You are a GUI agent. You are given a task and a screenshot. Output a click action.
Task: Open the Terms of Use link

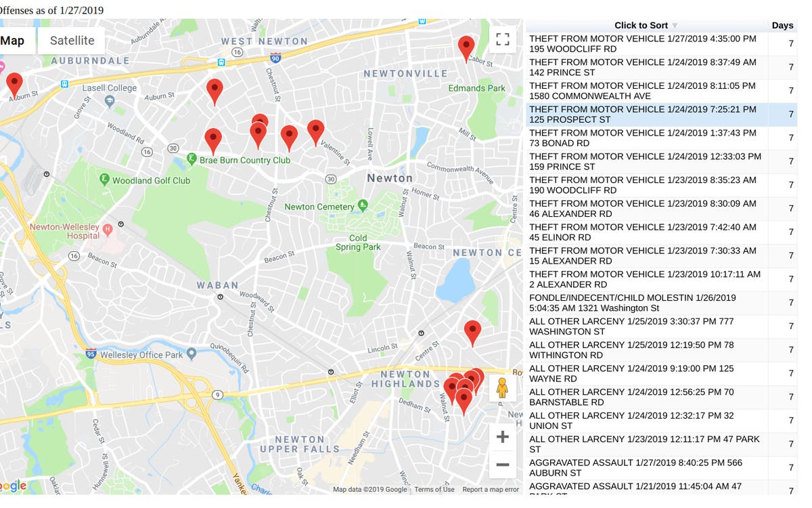click(434, 489)
